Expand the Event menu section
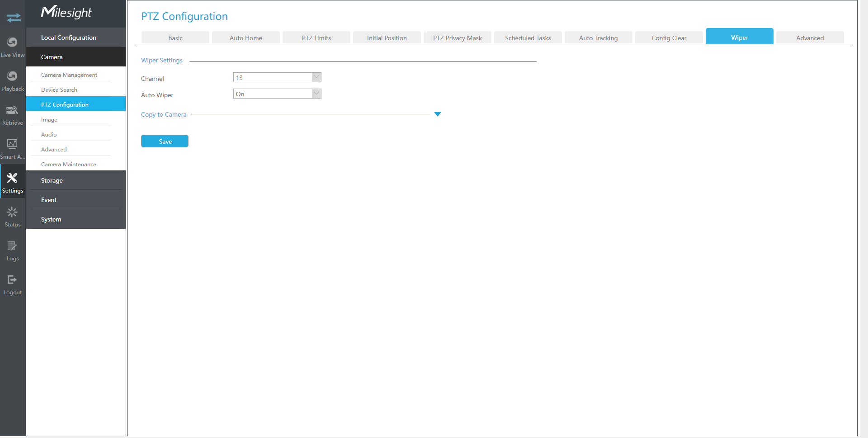 76,200
